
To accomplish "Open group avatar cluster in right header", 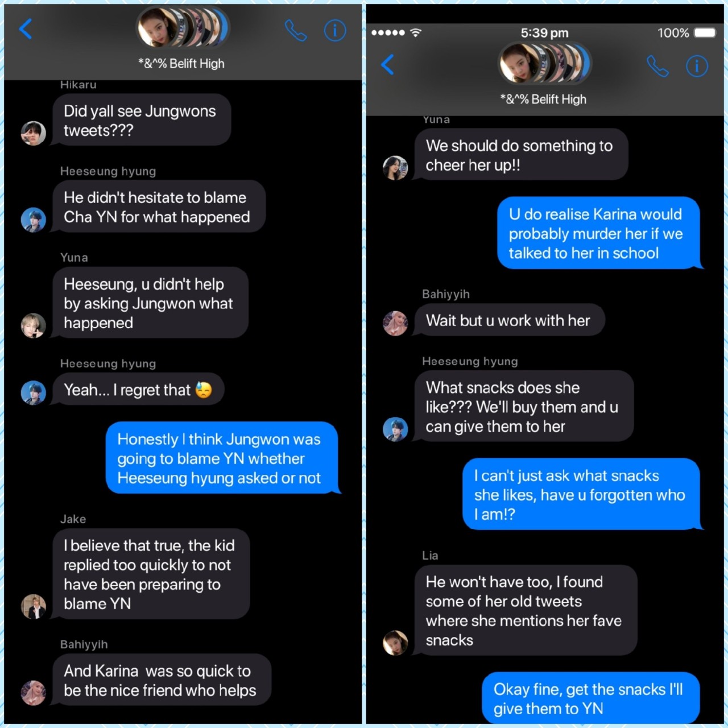I will tap(545, 63).
